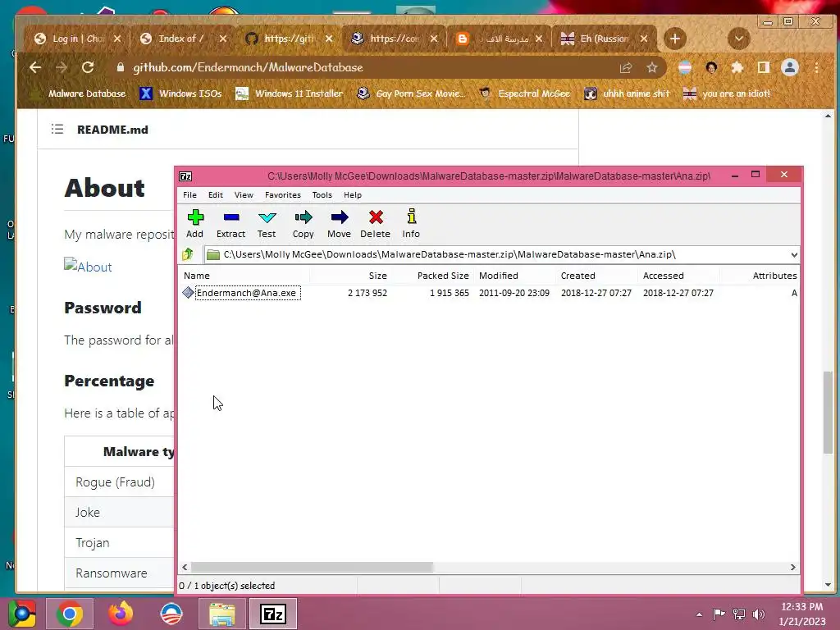Click the Chrome address bar URL
This screenshot has height=630, width=840.
[248, 67]
